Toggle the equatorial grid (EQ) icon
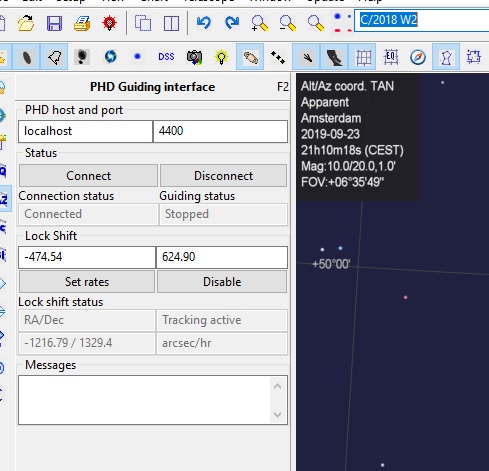 pyautogui.click(x=391, y=57)
